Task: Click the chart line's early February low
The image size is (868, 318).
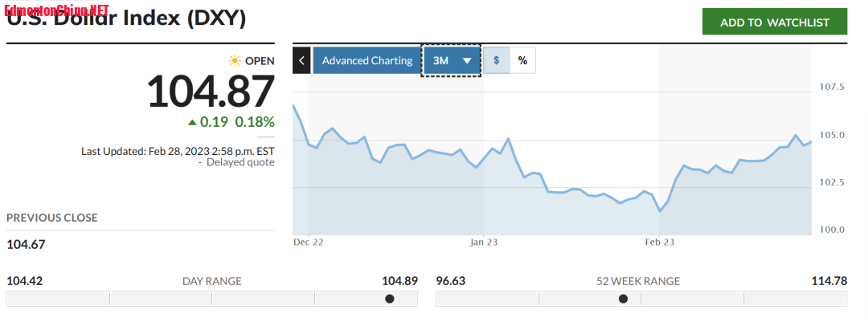Action: [660, 211]
